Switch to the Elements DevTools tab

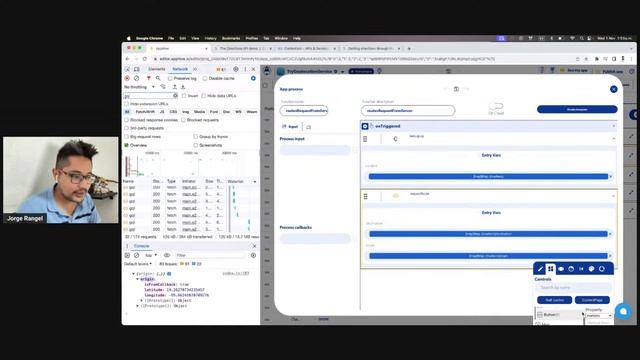click(x=157, y=69)
